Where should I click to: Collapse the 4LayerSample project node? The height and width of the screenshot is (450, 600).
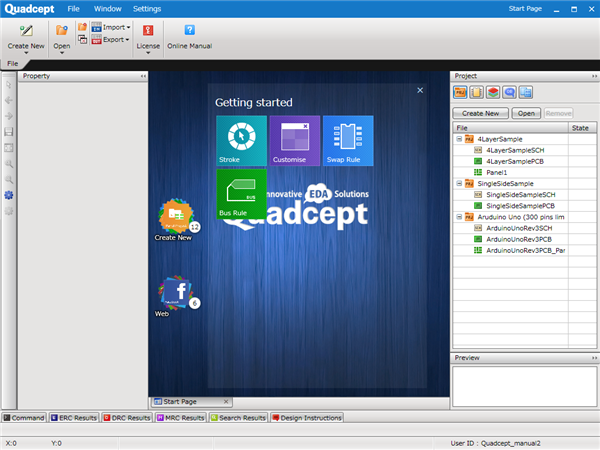coord(459,139)
